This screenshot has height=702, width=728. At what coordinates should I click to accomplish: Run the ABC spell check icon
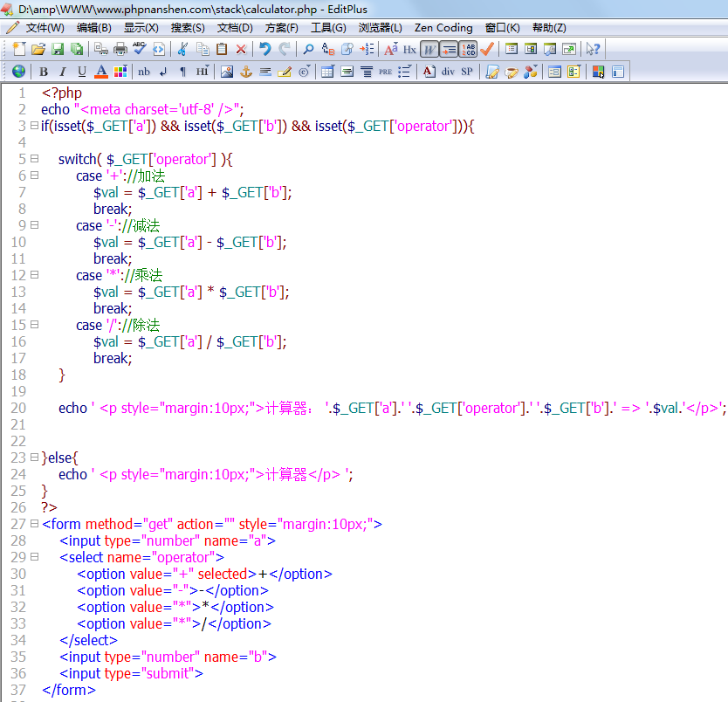pyautogui.click(x=140, y=49)
